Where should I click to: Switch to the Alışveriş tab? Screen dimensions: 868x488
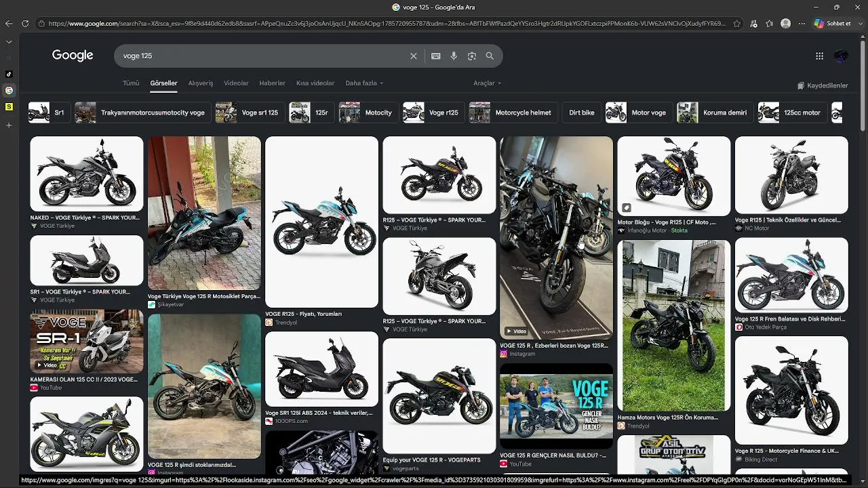[201, 83]
